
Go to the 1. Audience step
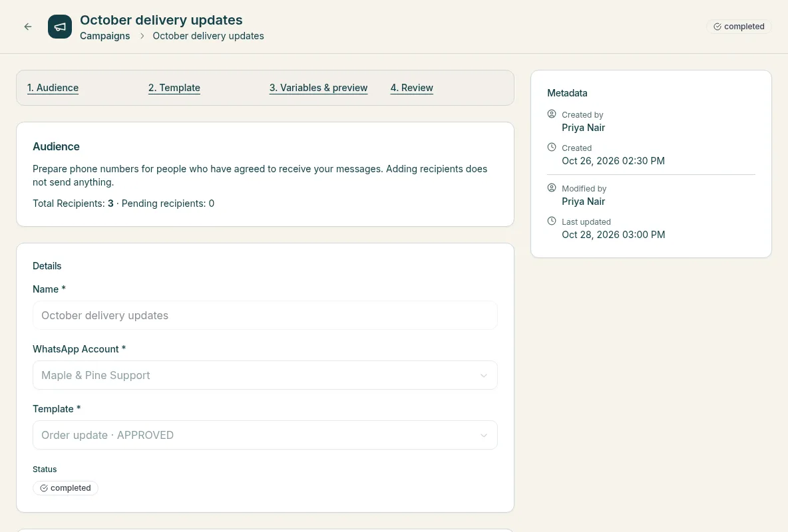click(53, 88)
